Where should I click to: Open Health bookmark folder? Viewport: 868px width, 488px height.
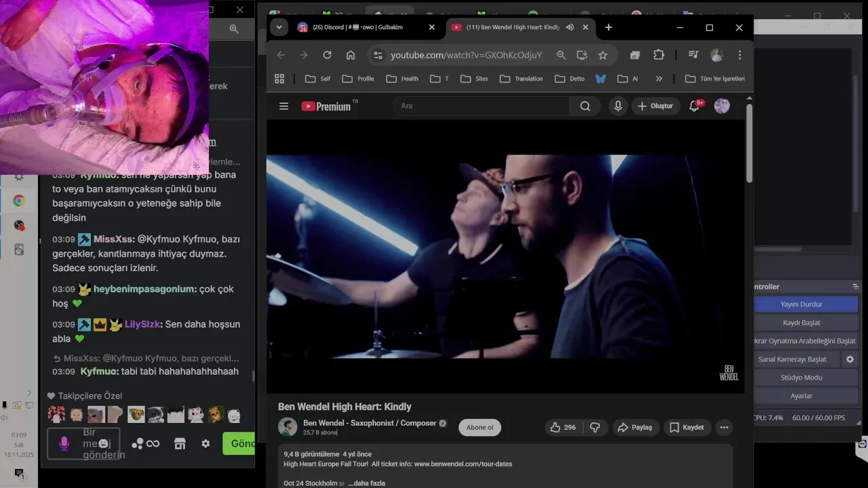coord(402,79)
